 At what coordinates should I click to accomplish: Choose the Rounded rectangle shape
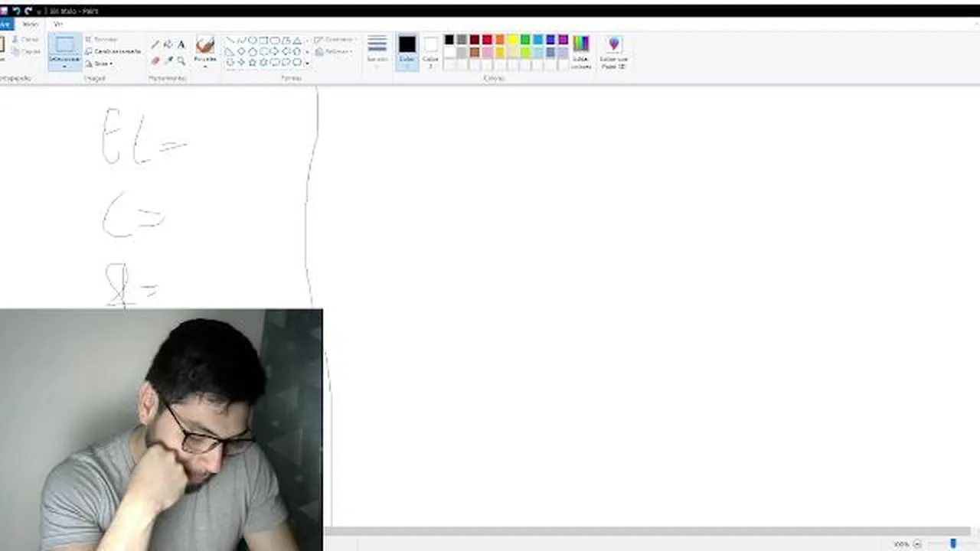click(275, 41)
